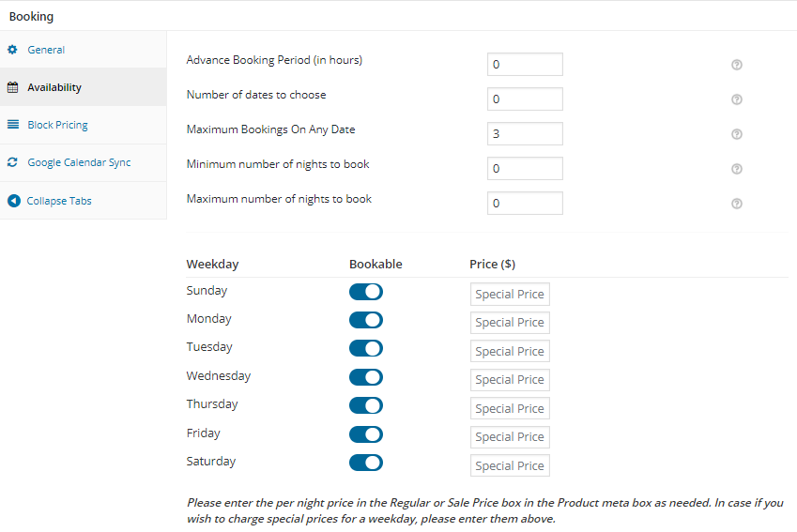This screenshot has width=797, height=532.
Task: Toggle Sunday bookable switch off
Action: [x=365, y=292]
